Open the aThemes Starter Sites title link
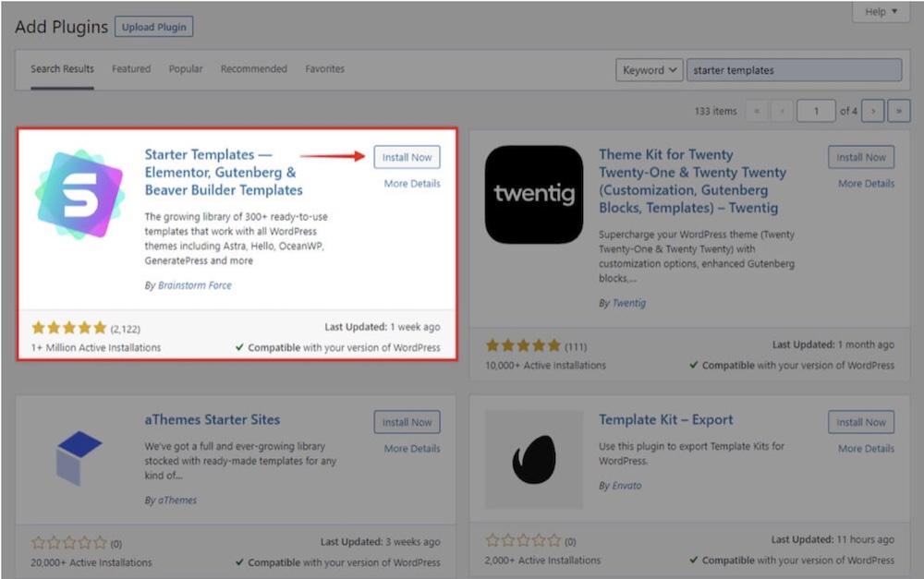This screenshot has height=579, width=924. tap(213, 419)
